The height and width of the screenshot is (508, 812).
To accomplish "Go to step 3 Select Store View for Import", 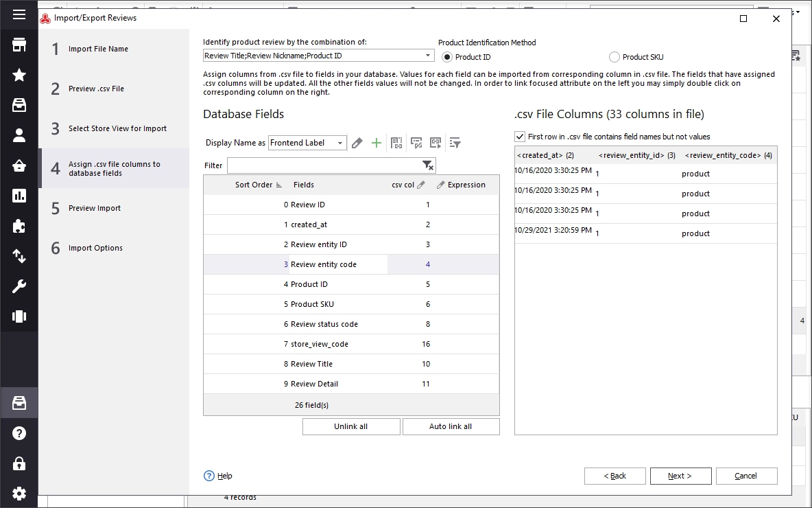I will tap(113, 128).
